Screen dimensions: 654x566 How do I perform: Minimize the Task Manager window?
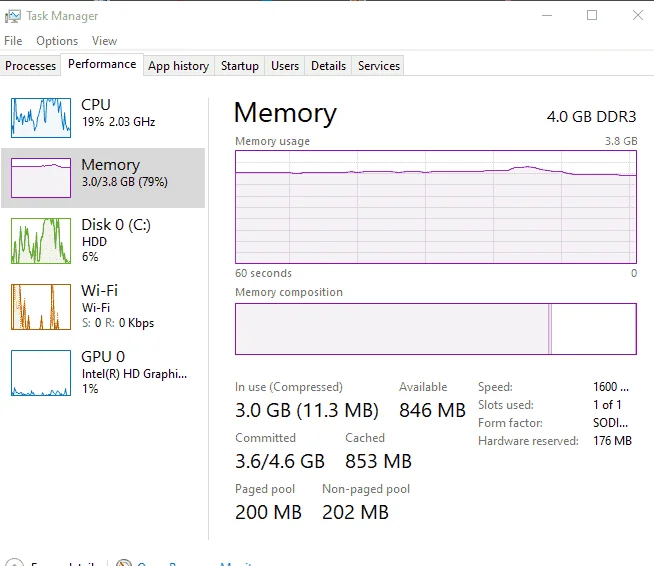click(547, 15)
